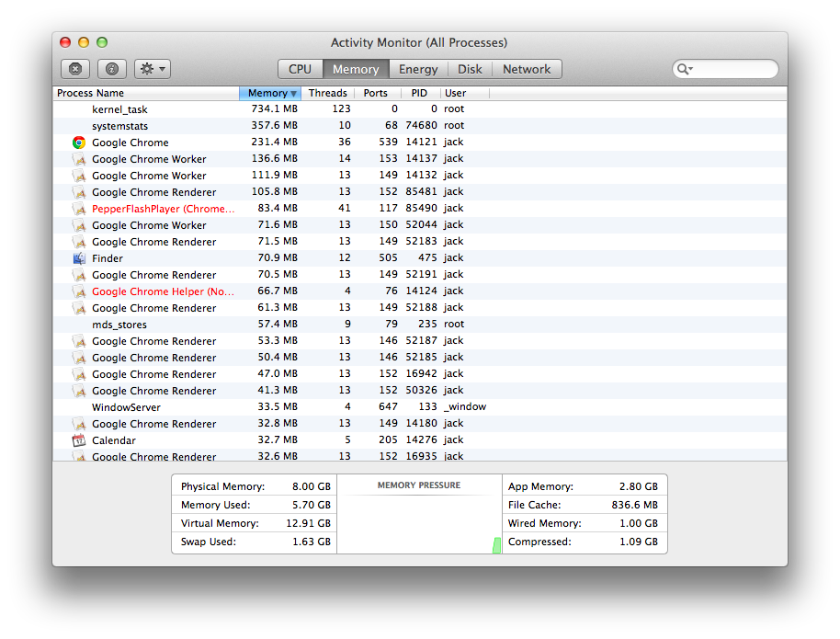Viewport: 840px width, 639px height.
Task: Click the Calendar app icon in list
Action: [x=79, y=440]
